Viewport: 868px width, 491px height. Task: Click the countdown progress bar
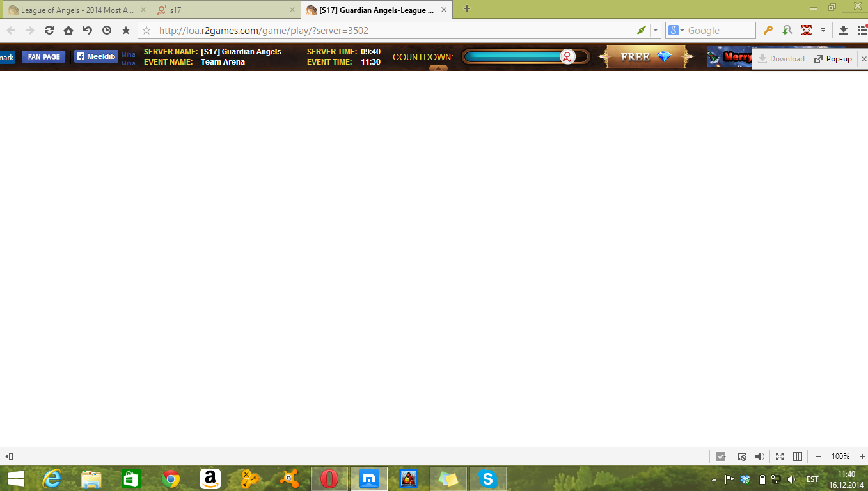pos(525,57)
